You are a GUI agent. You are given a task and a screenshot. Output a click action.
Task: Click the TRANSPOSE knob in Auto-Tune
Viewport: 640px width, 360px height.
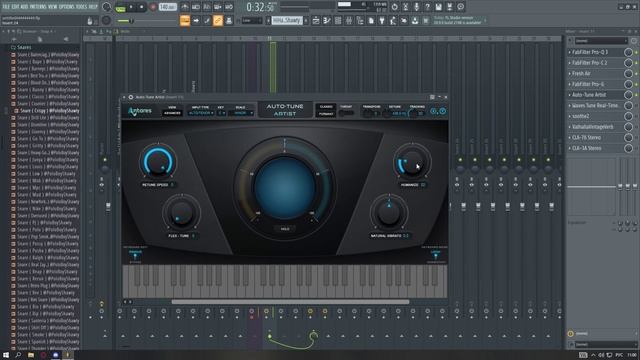368,113
